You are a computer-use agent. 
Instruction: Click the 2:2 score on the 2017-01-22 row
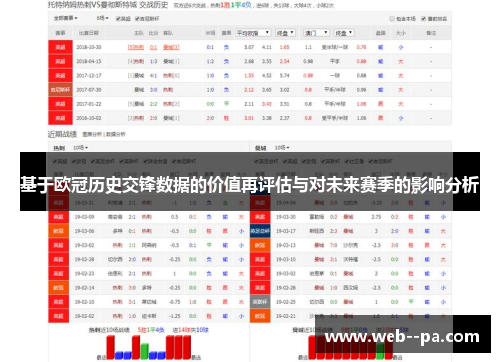tap(153, 104)
